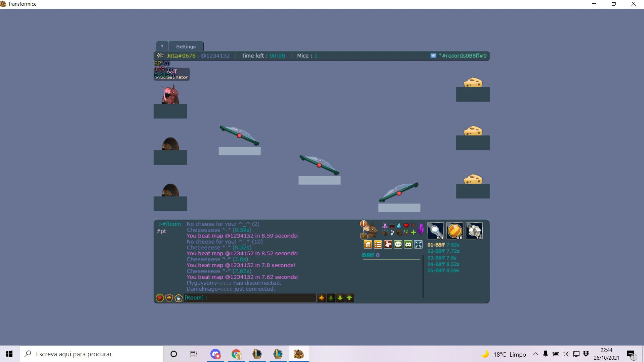The image size is (644, 362).
Task: Click the green up-arrow chat button
Action: pos(350,298)
